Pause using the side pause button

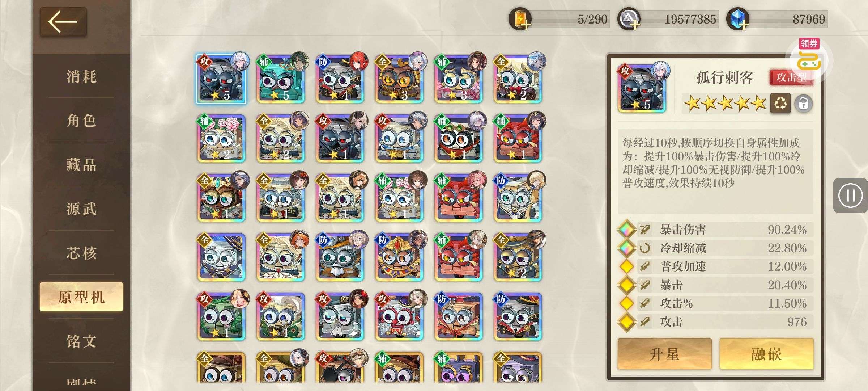pos(850,195)
